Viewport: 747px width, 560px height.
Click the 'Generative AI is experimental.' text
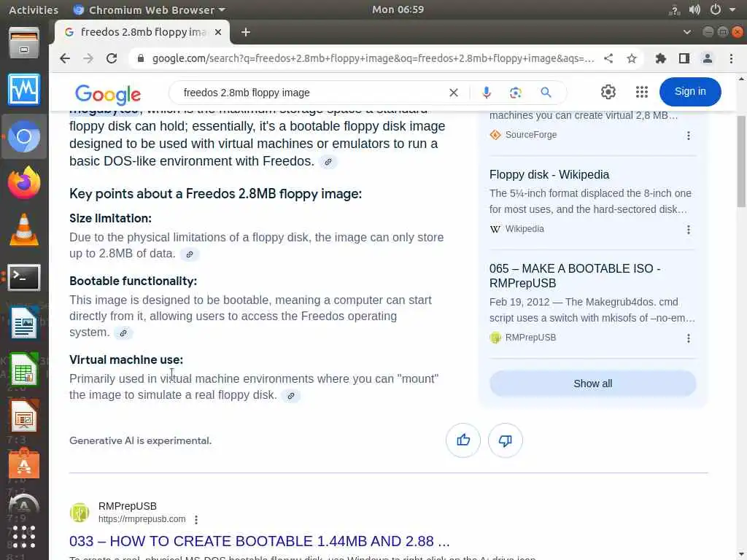coord(141,440)
